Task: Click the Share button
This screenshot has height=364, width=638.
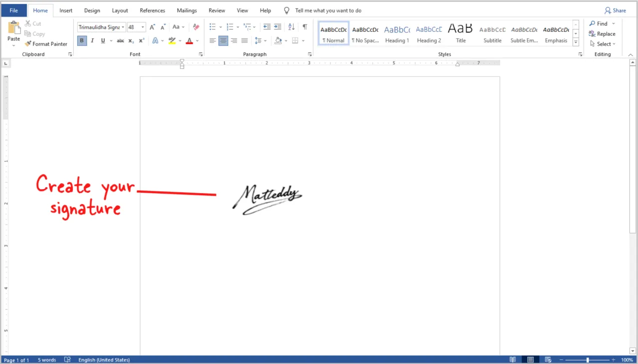Action: 615,10
